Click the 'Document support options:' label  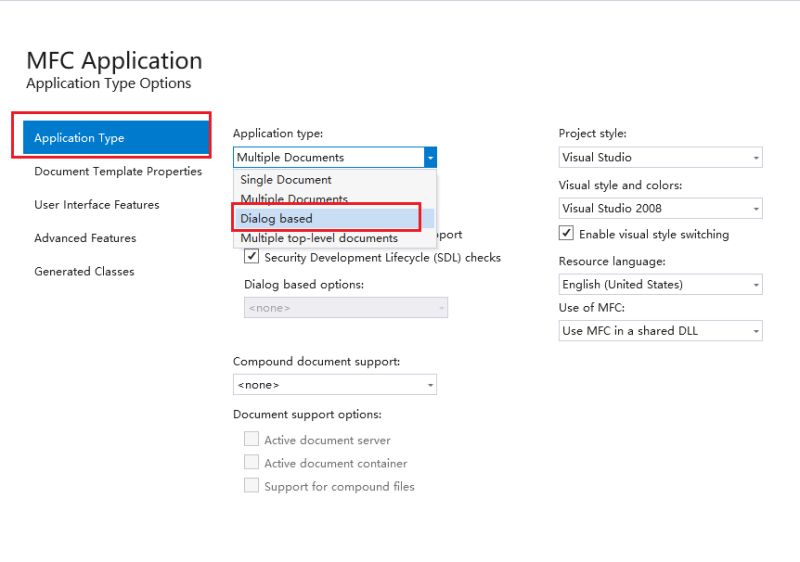point(307,415)
